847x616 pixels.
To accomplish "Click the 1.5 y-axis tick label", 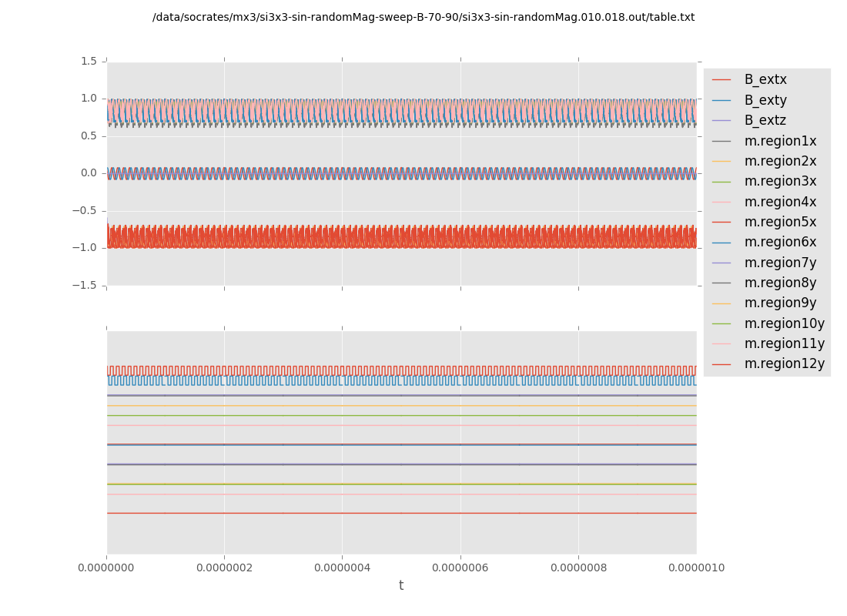I will click(88, 62).
